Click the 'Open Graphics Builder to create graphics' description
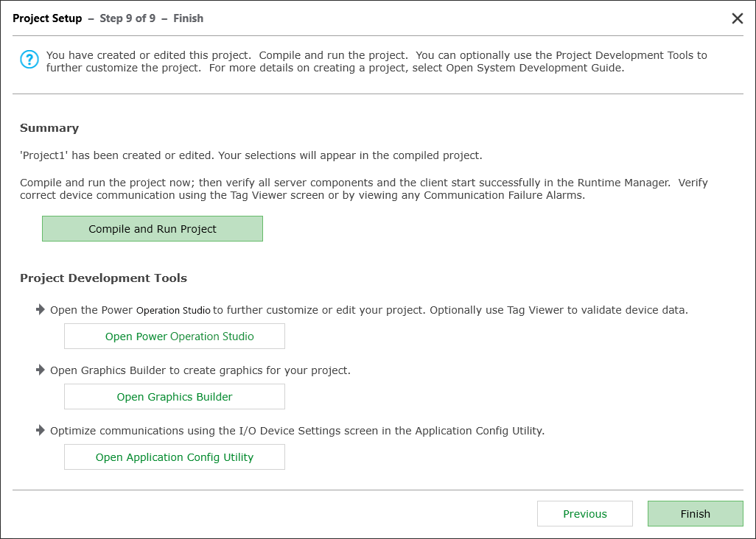Screen dimensions: 756x539 tap(200, 370)
